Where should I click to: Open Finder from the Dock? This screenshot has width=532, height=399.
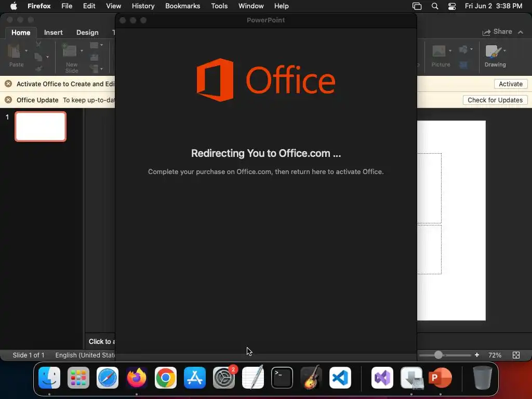(x=49, y=378)
